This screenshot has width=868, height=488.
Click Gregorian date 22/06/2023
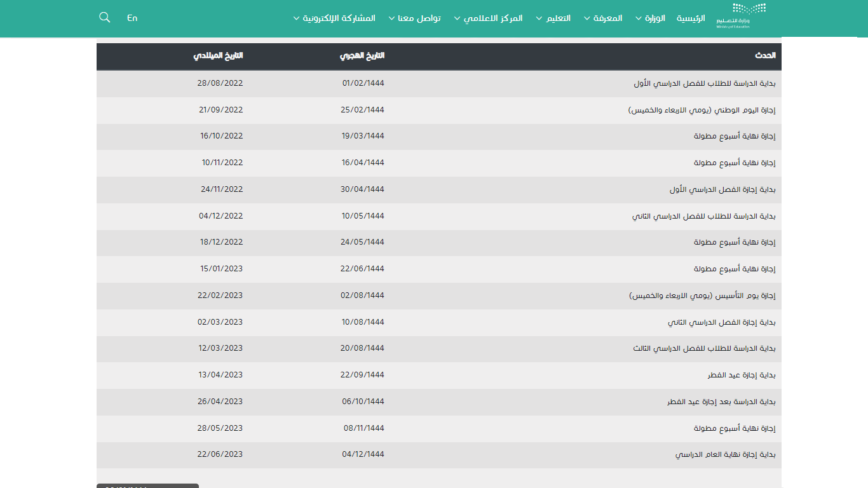220,454
